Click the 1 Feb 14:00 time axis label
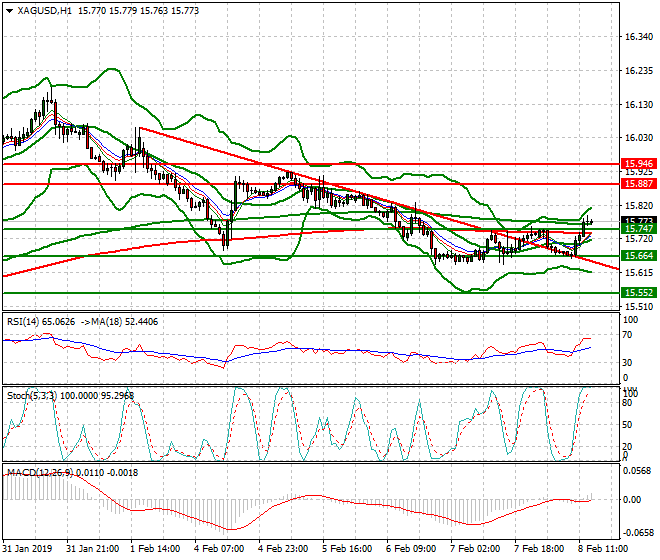660x560 pixels. point(156,549)
